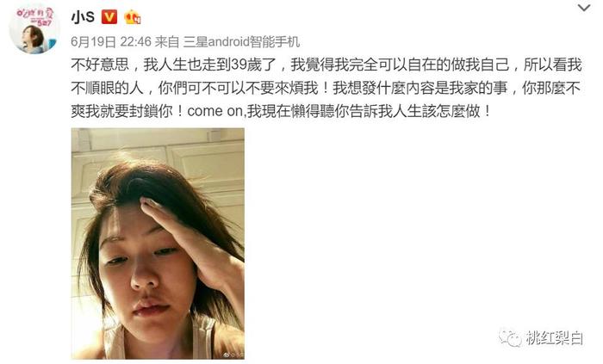
Task: Click the last line ending 人生該怎麼做！
Action: [281, 111]
